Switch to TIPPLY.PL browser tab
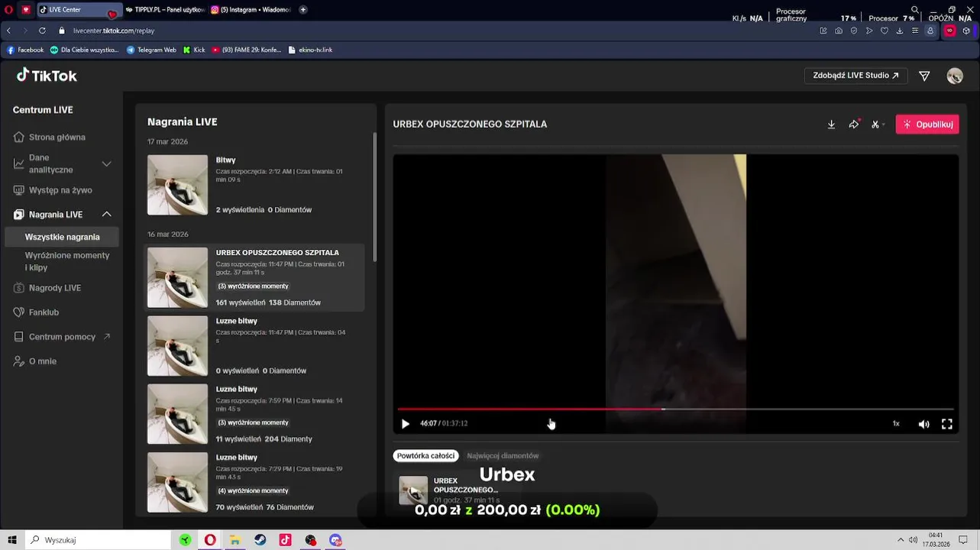This screenshot has width=980, height=550. point(164,10)
